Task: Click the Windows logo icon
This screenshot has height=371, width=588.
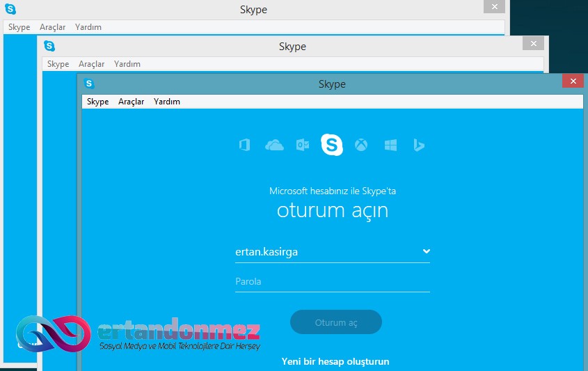Action: click(391, 145)
